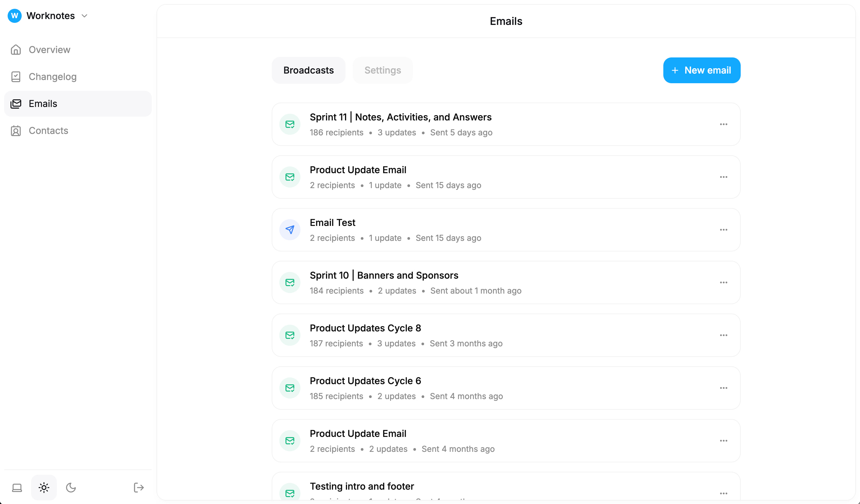860x504 pixels.
Task: Click the green envelope icon on Sprint 11
Action: (x=289, y=124)
